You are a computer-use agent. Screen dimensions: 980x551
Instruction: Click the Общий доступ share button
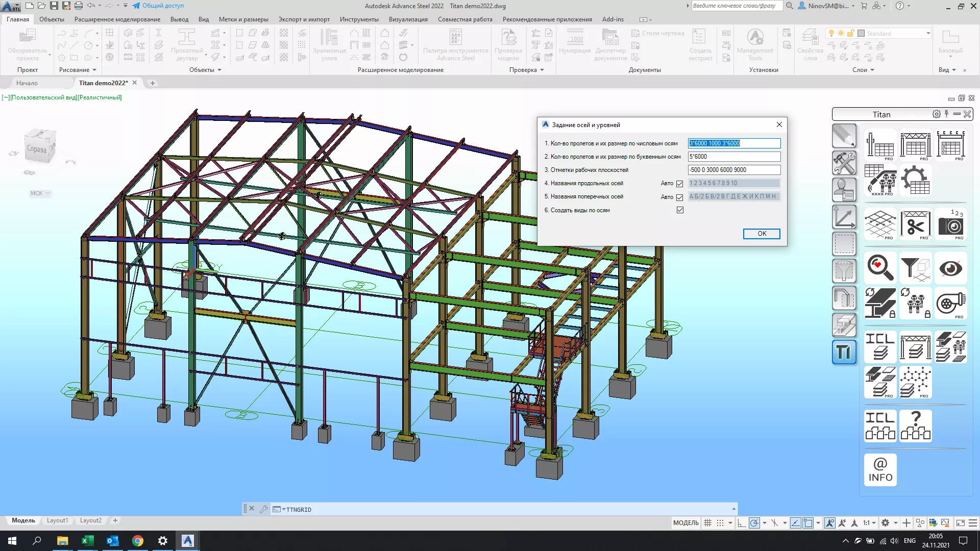(x=158, y=6)
